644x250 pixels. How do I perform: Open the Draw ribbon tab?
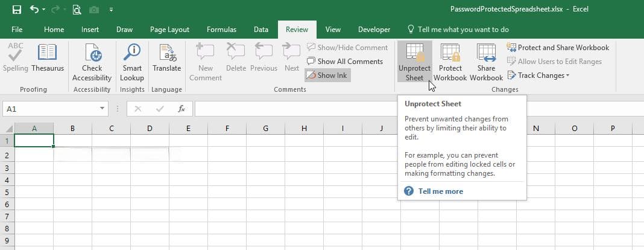pos(124,30)
